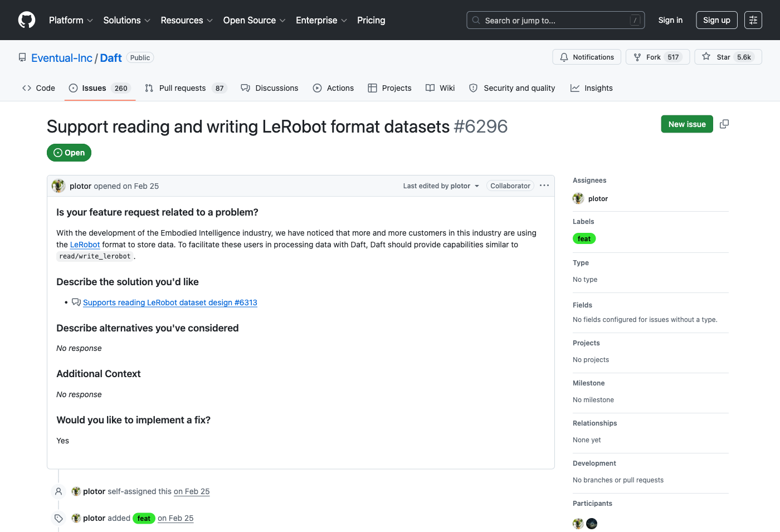Click the Notifications bell button
The image size is (780, 532).
coord(587,57)
